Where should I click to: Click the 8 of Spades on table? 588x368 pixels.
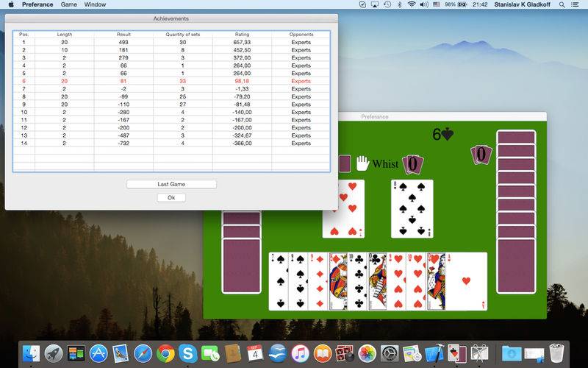[x=412, y=209]
